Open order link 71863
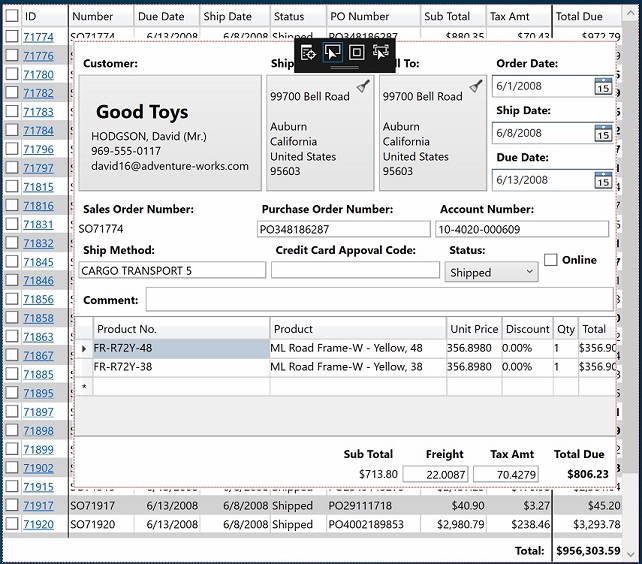This screenshot has height=564, width=642. coord(38,337)
